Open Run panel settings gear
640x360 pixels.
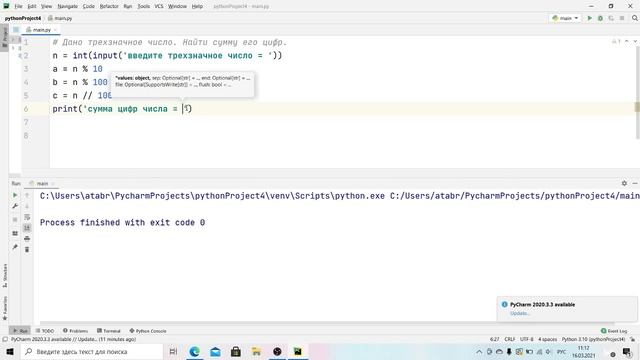point(624,183)
